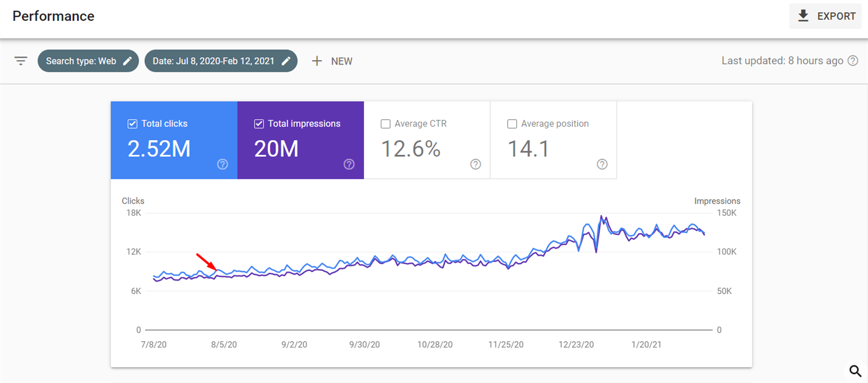Click the chart peak near 12/23/20
868x383 pixels.
pos(601,216)
